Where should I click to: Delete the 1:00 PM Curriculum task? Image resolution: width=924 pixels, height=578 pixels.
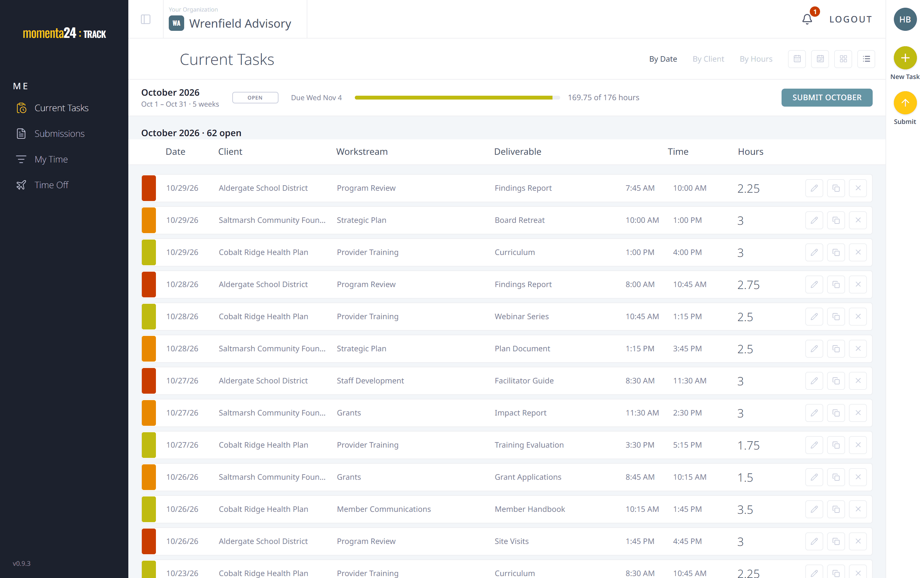click(x=858, y=252)
